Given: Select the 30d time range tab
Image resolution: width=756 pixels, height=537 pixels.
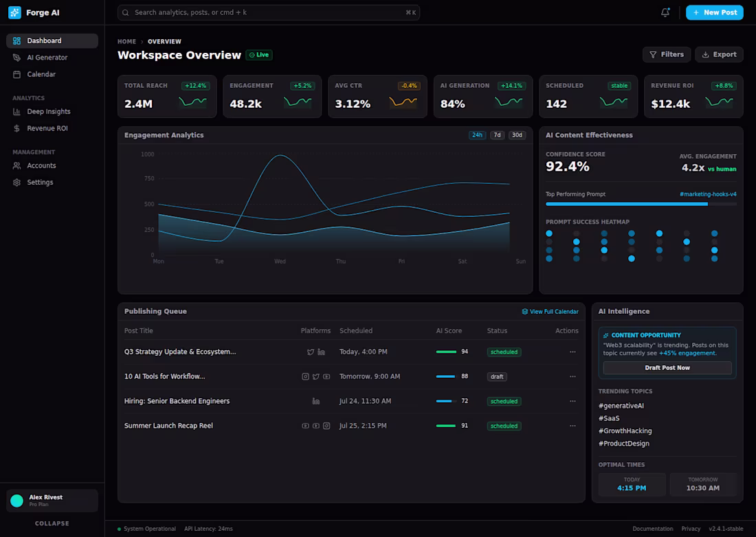Looking at the screenshot, I should click(x=516, y=135).
